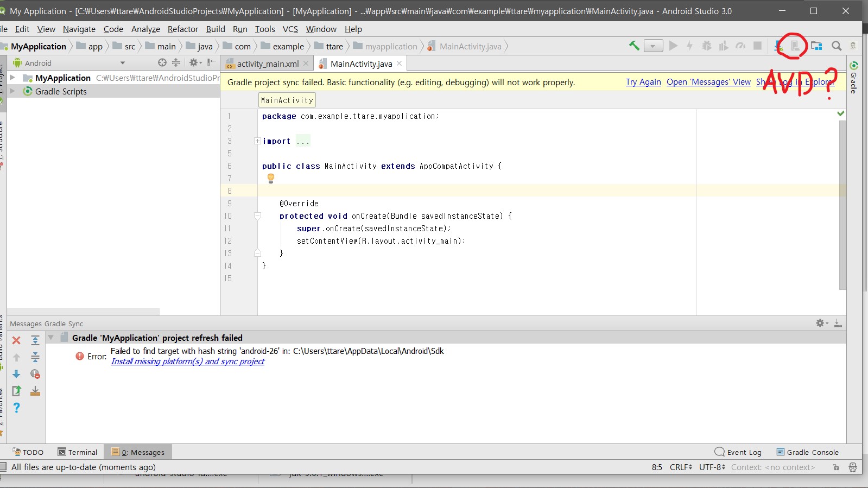Click the Debug app bug icon

pos(707,46)
